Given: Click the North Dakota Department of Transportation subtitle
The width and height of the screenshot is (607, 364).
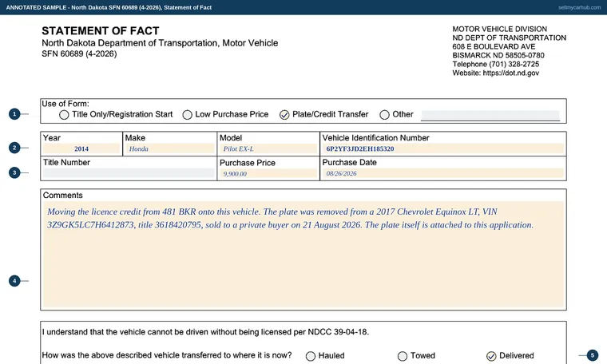Looking at the screenshot, I should click(x=160, y=43).
